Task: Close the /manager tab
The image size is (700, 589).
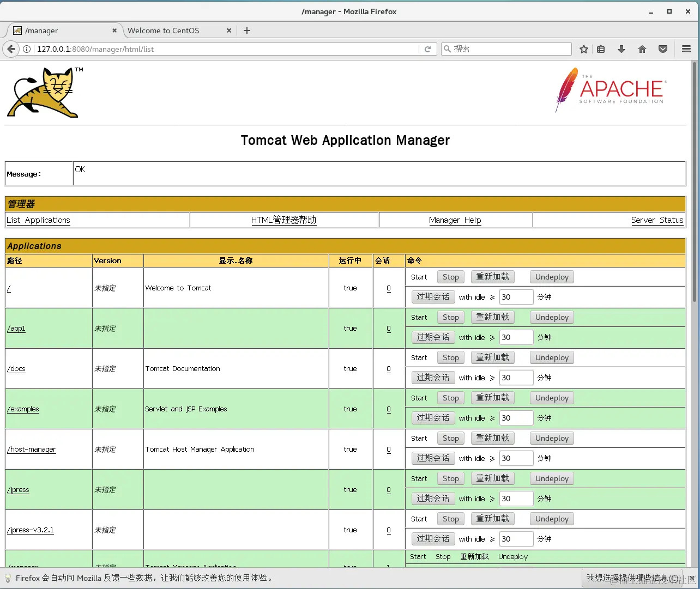Action: point(114,31)
